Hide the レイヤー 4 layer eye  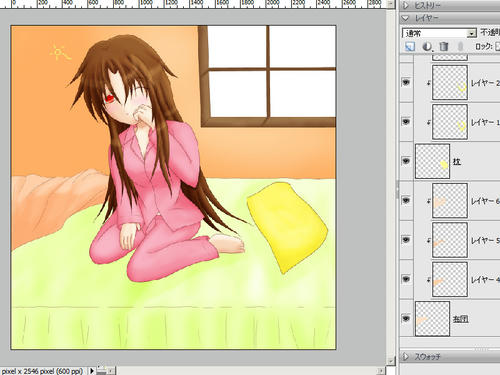coord(406,279)
